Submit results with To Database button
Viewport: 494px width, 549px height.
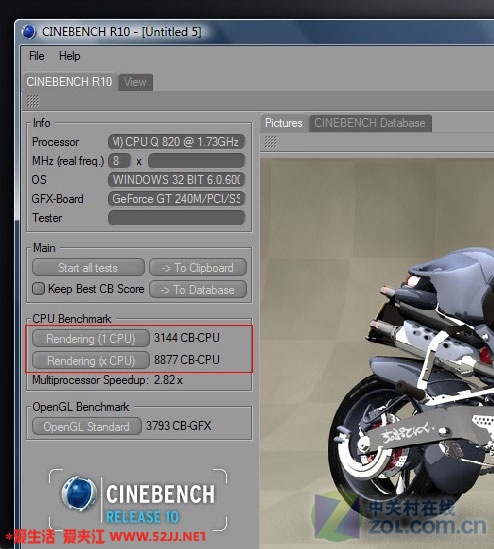point(198,290)
